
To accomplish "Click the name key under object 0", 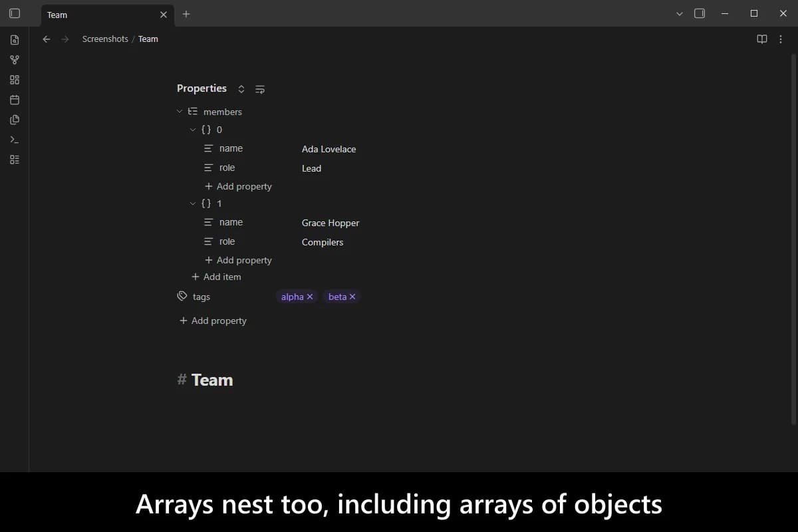I will pos(231,148).
